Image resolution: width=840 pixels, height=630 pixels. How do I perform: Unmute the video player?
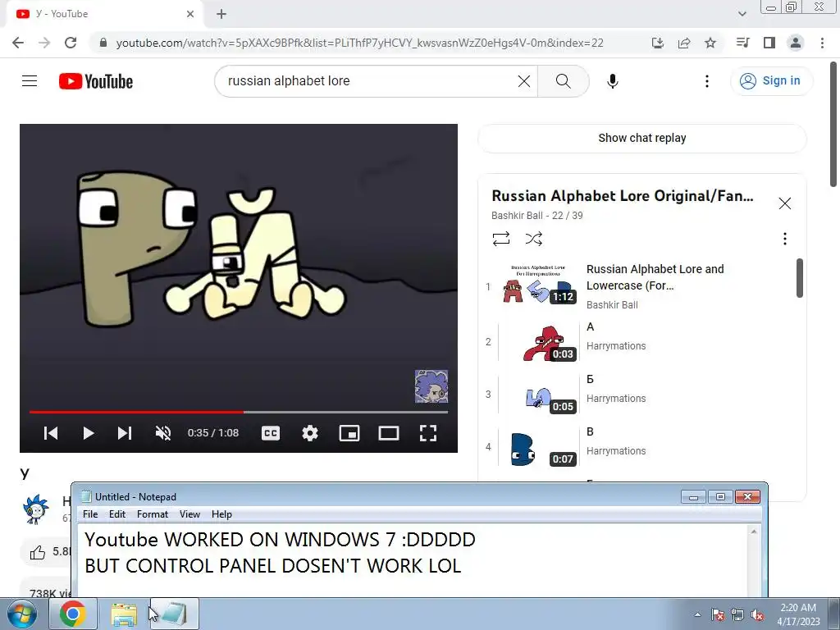pyautogui.click(x=163, y=433)
